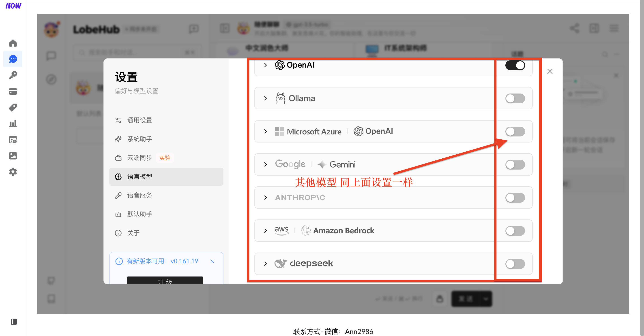Screen dimensions: 644x336
Task: Click the 实验 badge label
Action: [x=165, y=158]
